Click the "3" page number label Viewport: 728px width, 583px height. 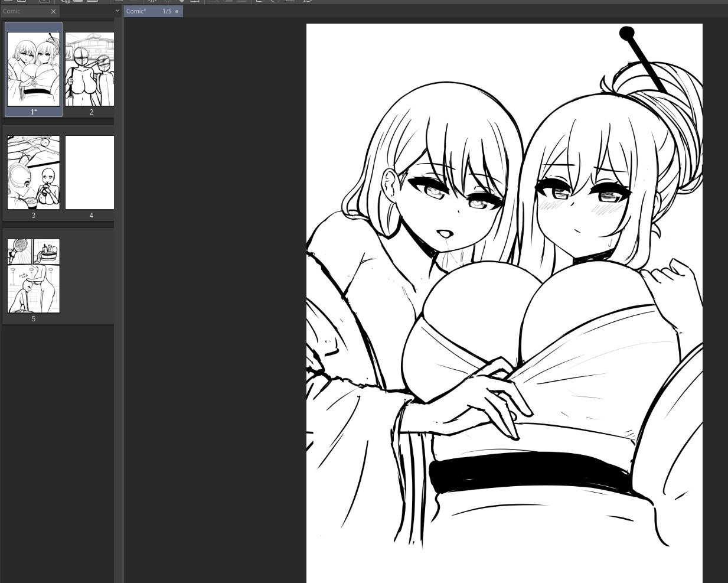[34, 216]
